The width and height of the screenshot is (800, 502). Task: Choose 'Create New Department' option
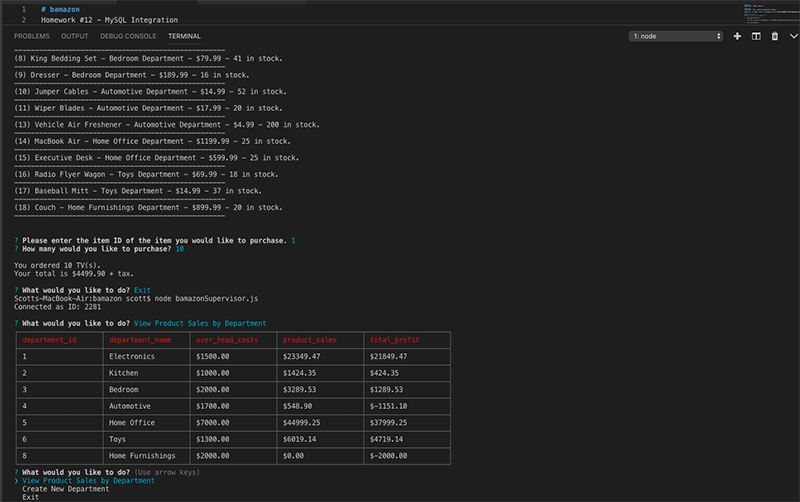click(65, 489)
